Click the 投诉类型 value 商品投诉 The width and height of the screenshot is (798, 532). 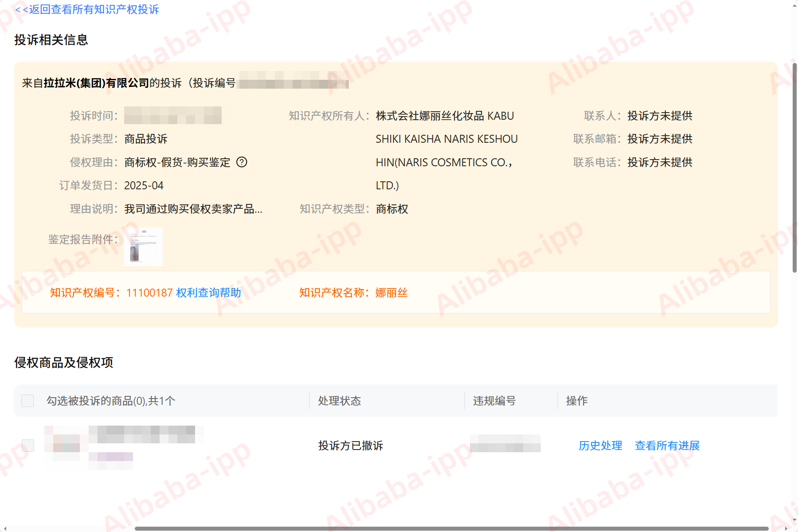tap(146, 139)
